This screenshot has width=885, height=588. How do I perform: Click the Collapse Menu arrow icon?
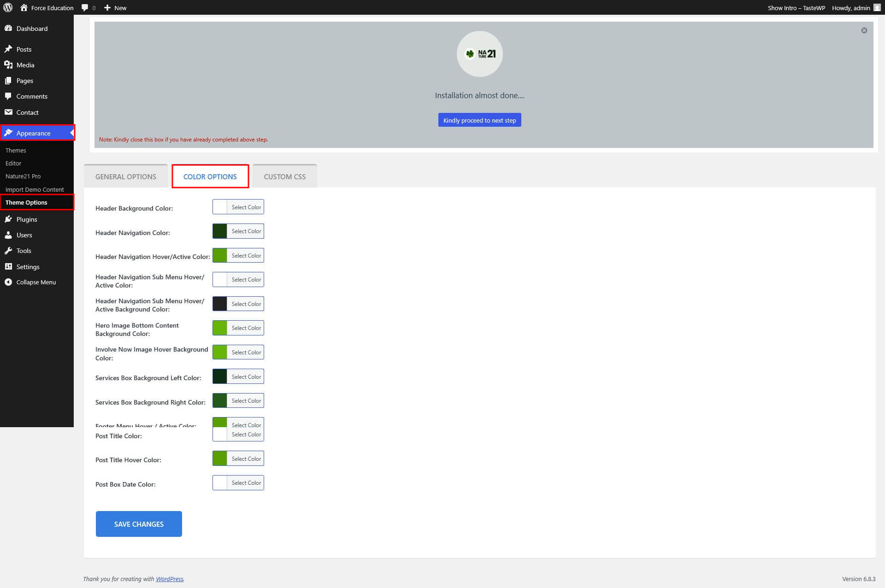pos(8,282)
